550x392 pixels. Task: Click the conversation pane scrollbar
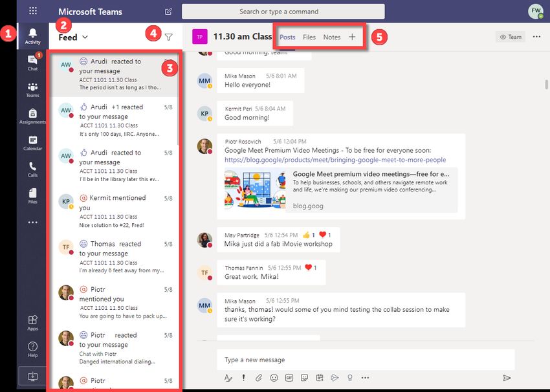tap(546, 85)
